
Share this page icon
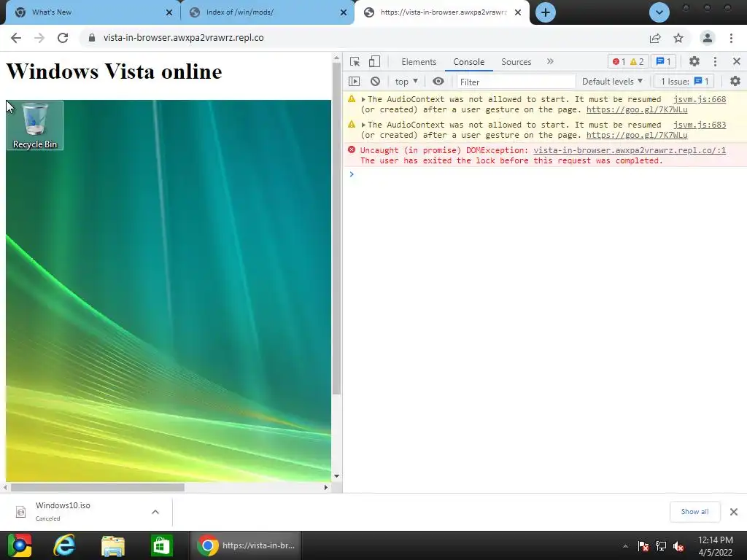(x=655, y=38)
